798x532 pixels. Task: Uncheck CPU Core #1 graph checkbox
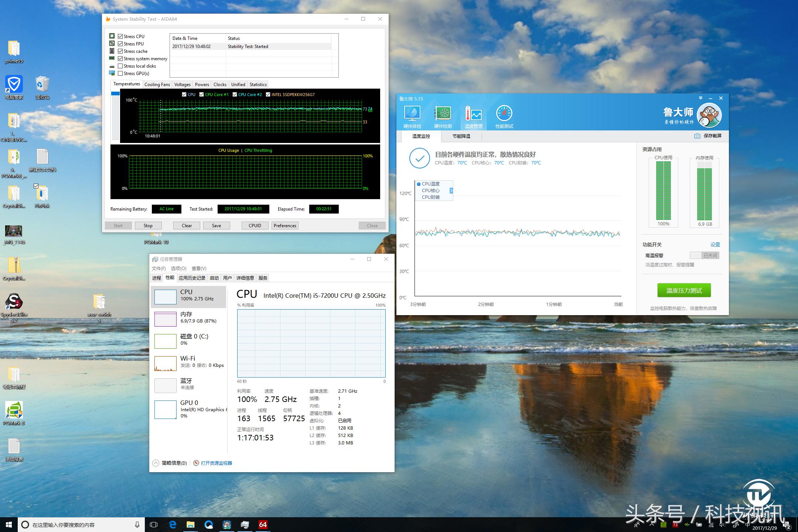(x=202, y=95)
